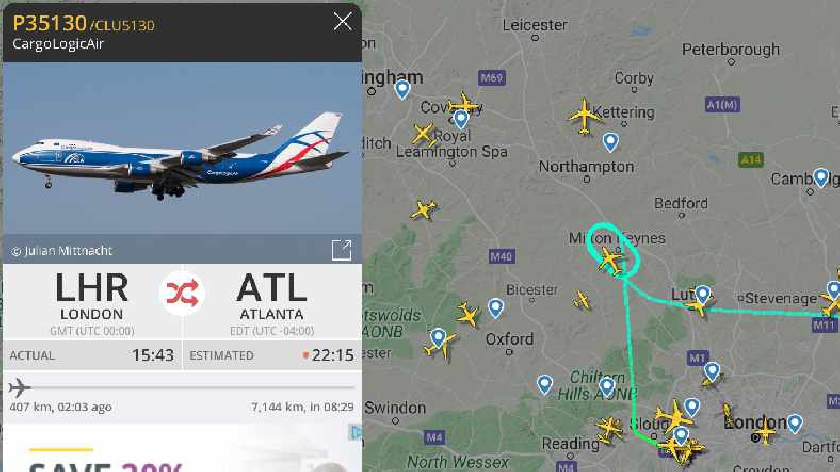
Task: Click the flight progress bar plane marker
Action: [19, 387]
